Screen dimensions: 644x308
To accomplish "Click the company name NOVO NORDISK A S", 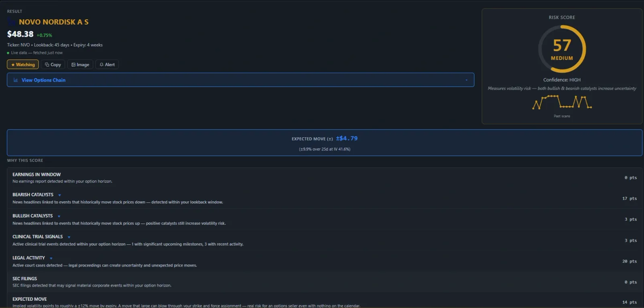I will [54, 22].
